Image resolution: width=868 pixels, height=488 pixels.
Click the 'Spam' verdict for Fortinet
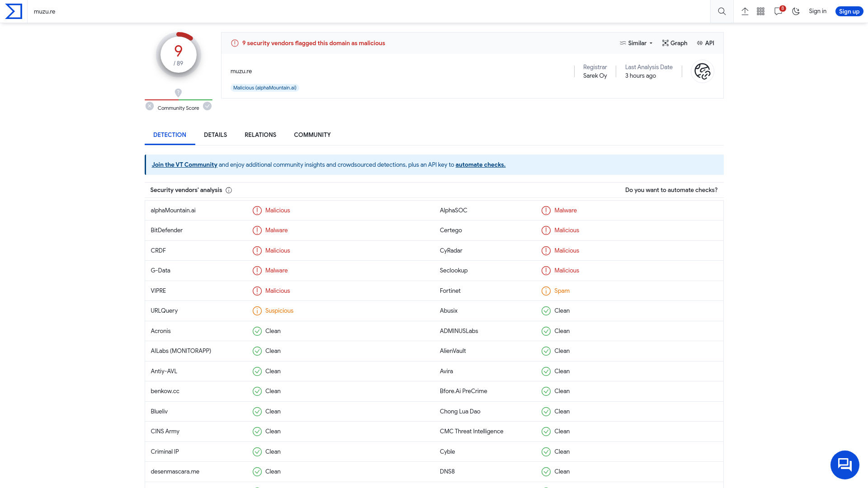pyautogui.click(x=562, y=291)
